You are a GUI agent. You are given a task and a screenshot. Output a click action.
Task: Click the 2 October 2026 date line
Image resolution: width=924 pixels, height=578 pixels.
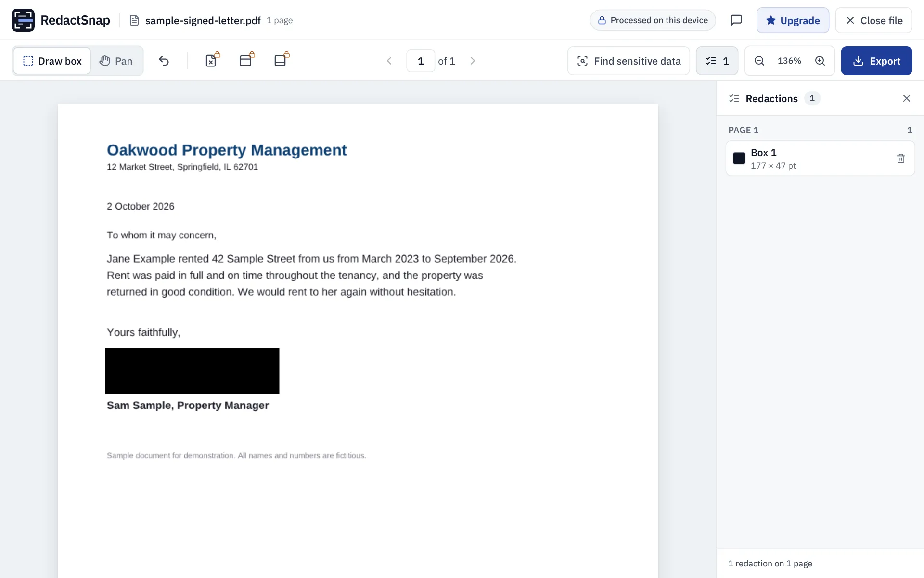tap(141, 206)
